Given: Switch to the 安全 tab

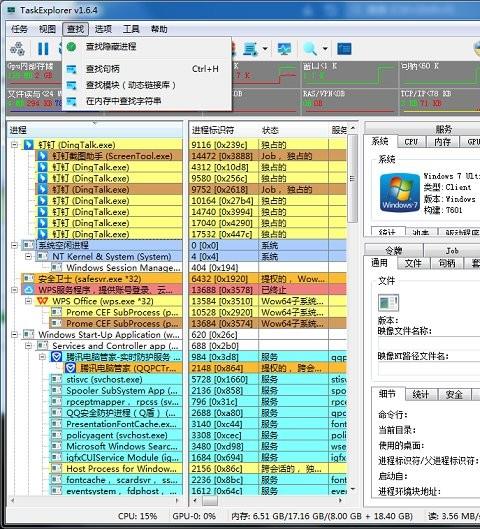Looking at the screenshot, I should pos(454,394).
